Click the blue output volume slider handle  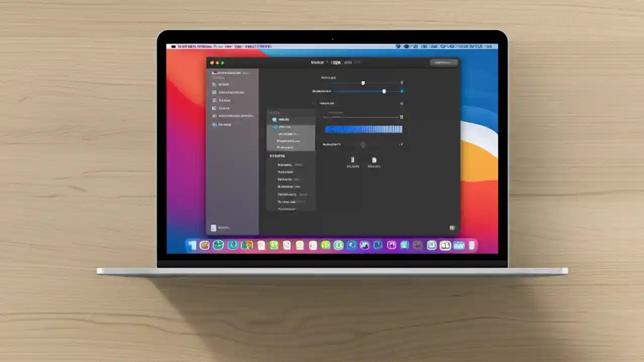coord(384,91)
